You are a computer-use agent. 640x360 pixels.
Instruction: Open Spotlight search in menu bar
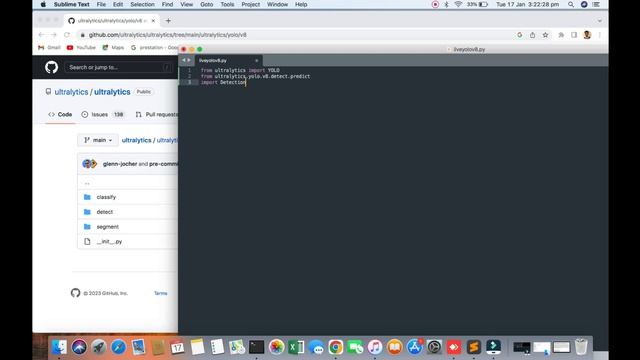(x=571, y=4)
